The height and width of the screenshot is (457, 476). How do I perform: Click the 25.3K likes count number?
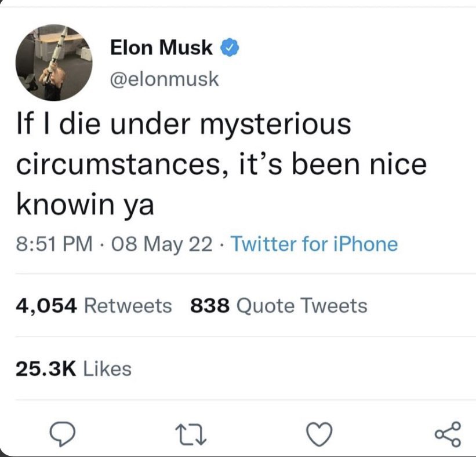click(46, 368)
